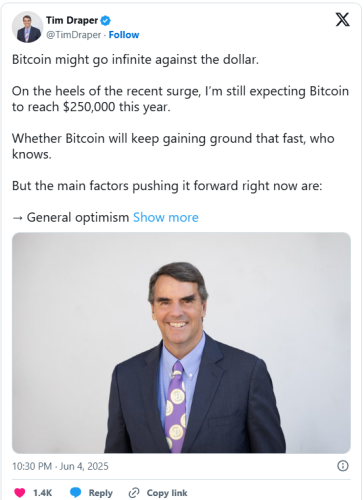
Task: Open Tim Draper's profile avatar
Action: pyautogui.click(x=27, y=27)
